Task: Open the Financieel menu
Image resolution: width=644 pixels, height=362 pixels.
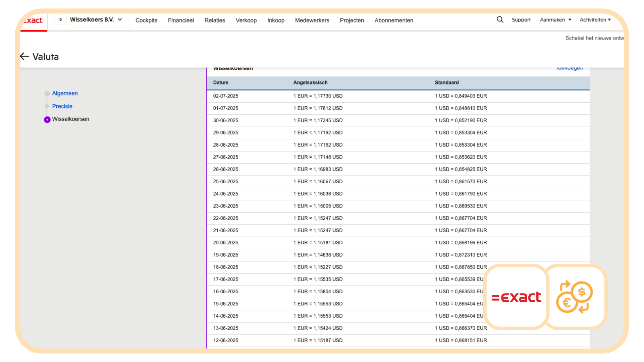Action: [x=181, y=20]
